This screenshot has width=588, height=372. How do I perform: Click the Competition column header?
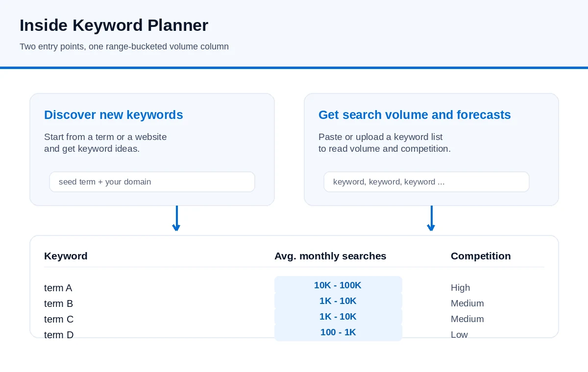[481, 256]
